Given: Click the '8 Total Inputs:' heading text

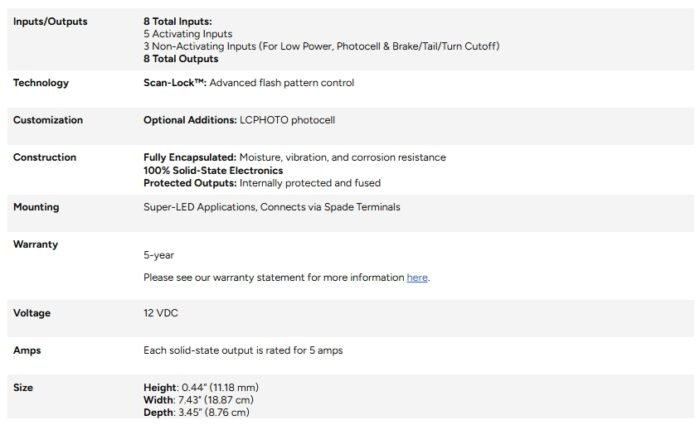Looking at the screenshot, I should [x=178, y=21].
